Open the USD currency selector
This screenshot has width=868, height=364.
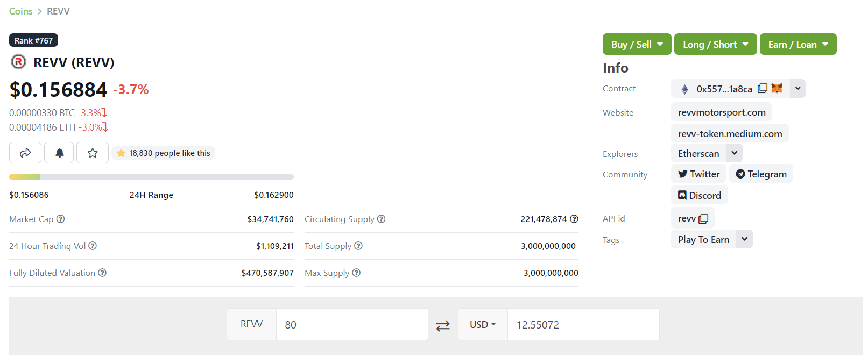(x=483, y=325)
